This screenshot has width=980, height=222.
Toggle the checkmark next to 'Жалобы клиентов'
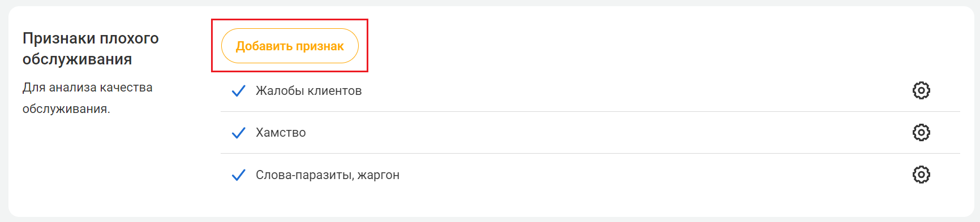pos(239,90)
